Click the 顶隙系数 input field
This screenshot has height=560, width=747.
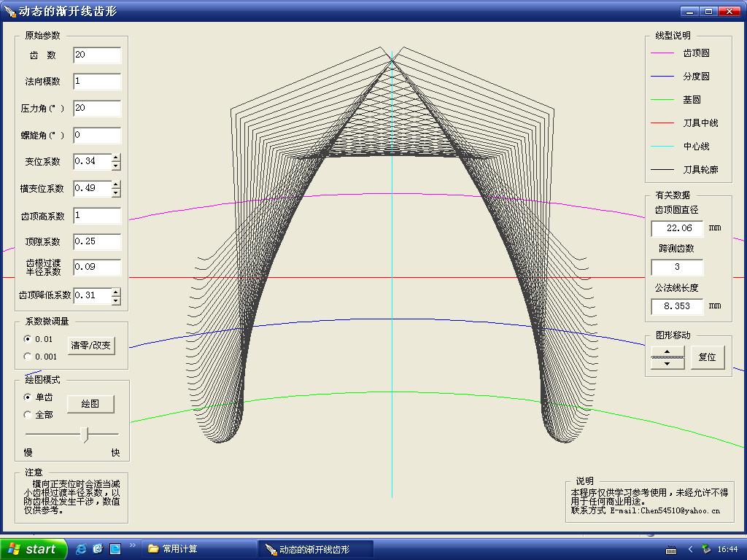97,242
